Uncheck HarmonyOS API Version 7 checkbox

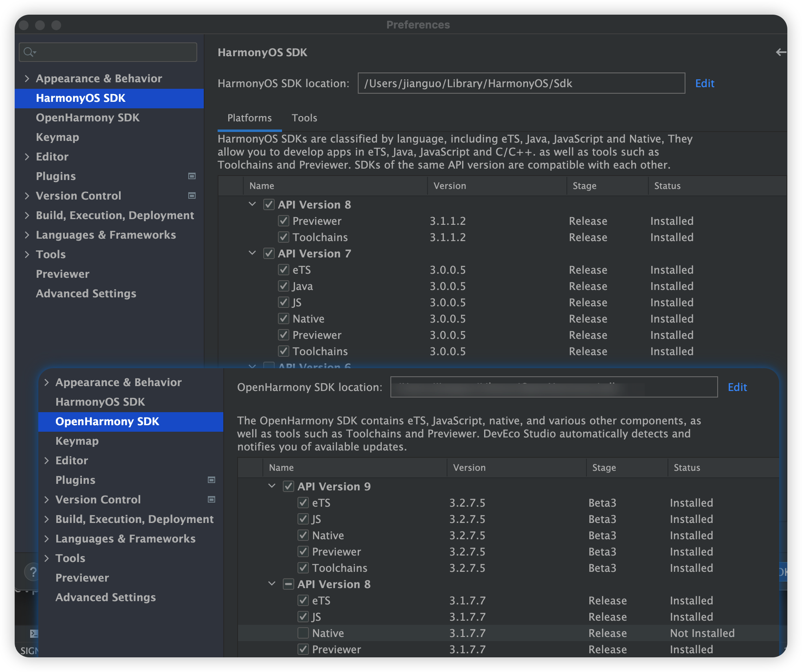click(x=269, y=253)
